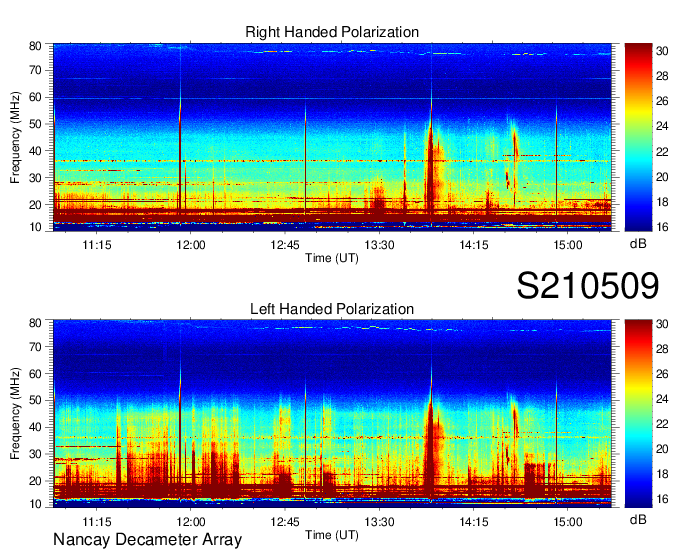
Task: Click 12:00 tick label under Left Handed plot
Action: tap(191, 522)
